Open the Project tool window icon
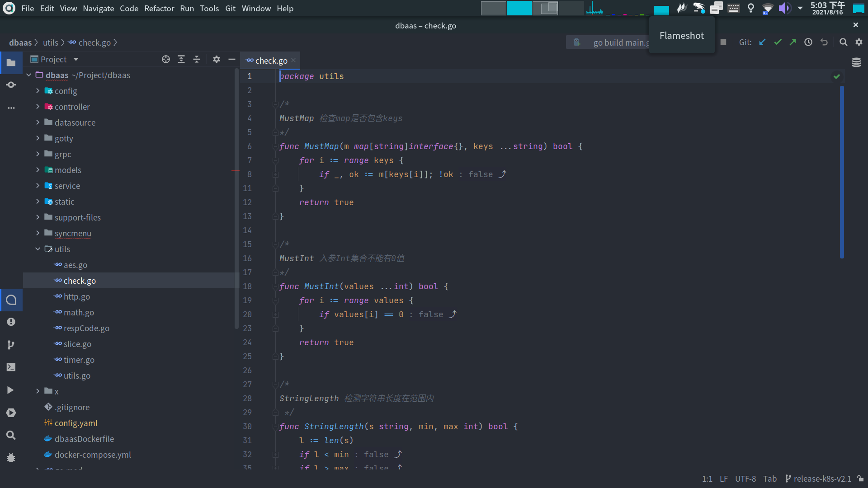 tap(11, 63)
